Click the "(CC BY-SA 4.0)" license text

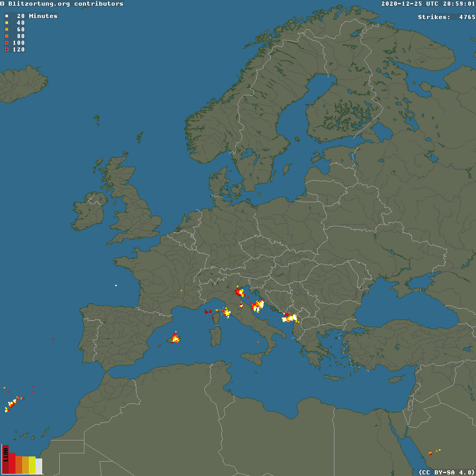447,472
